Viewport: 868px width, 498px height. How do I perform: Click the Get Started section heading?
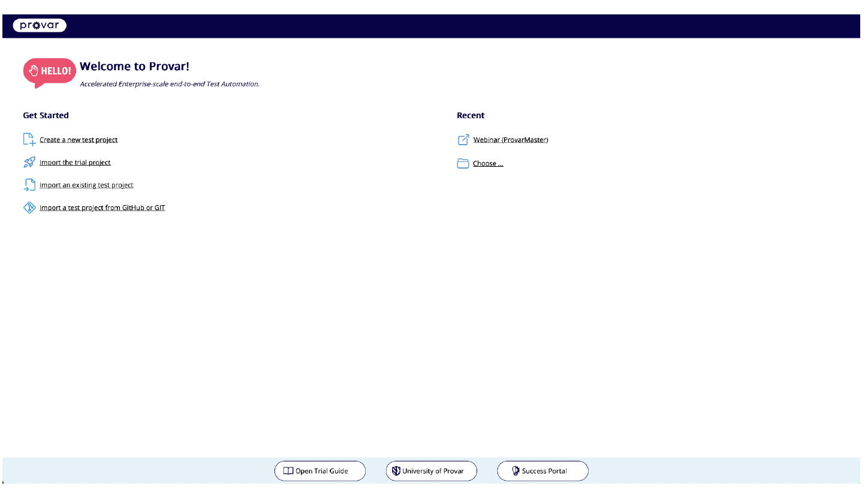click(x=46, y=115)
